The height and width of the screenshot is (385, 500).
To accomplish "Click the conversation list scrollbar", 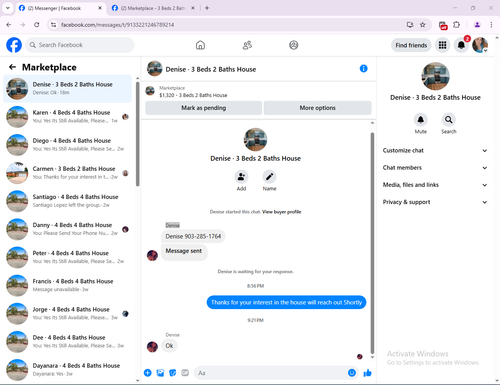I will coord(138,133).
